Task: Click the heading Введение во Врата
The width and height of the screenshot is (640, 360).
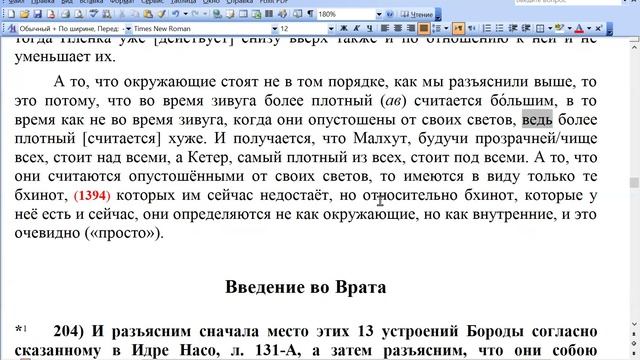Action: point(305,287)
